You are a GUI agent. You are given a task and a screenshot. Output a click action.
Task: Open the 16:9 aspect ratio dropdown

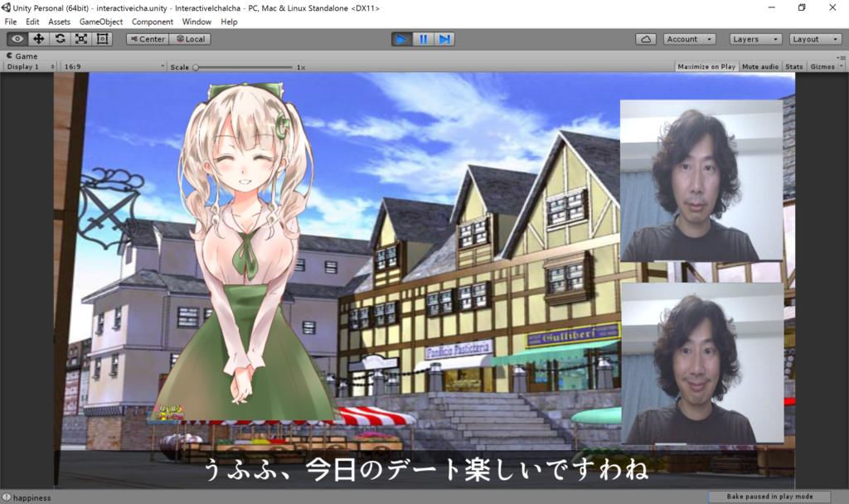tap(114, 66)
